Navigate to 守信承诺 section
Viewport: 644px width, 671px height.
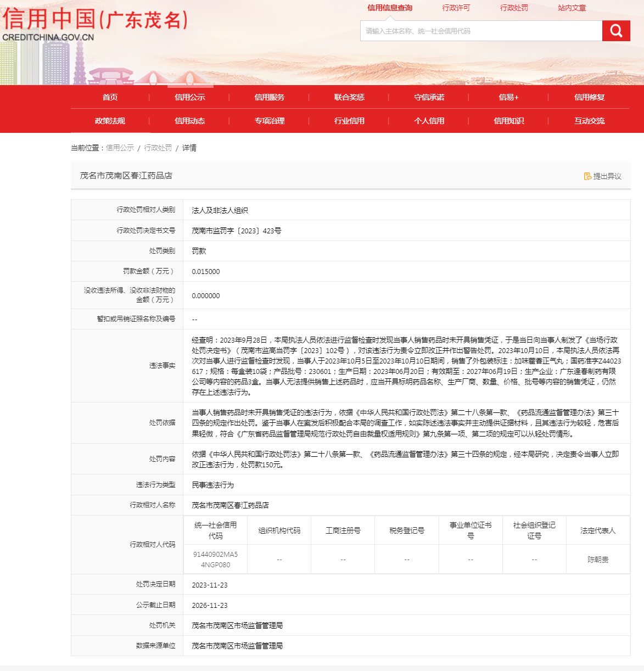(x=429, y=97)
